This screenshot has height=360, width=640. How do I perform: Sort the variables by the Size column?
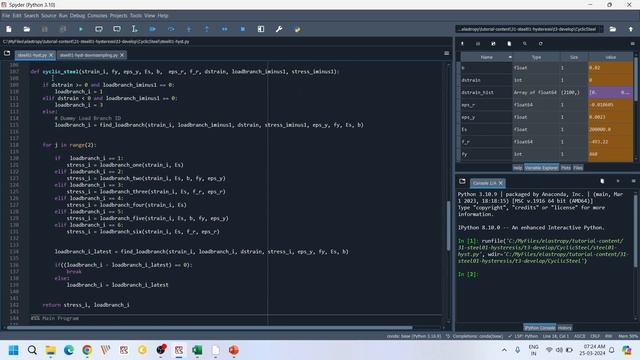(574, 57)
